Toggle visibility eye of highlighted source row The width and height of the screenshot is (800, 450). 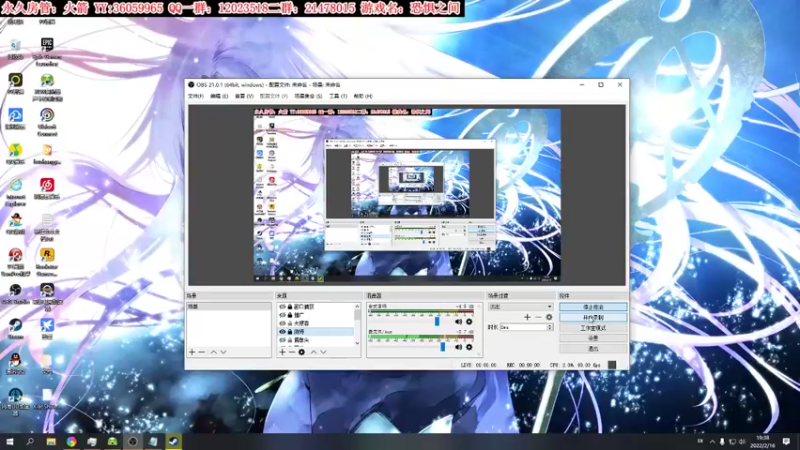point(282,332)
